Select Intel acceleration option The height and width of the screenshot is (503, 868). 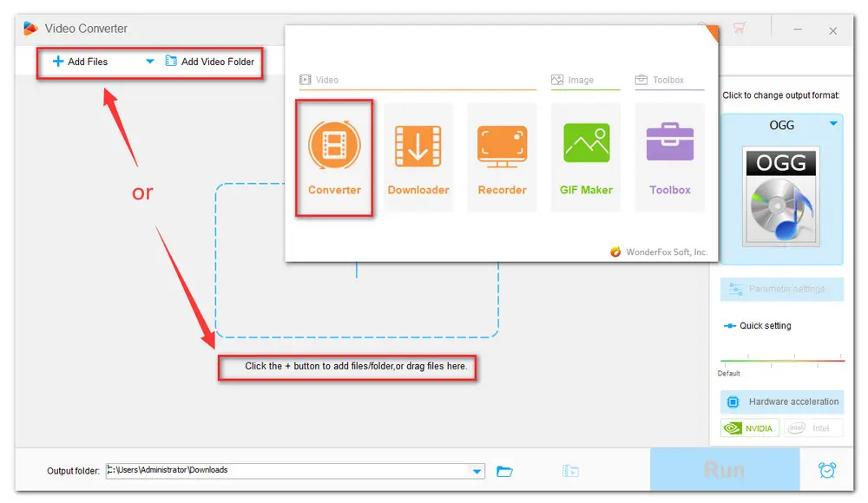[813, 428]
